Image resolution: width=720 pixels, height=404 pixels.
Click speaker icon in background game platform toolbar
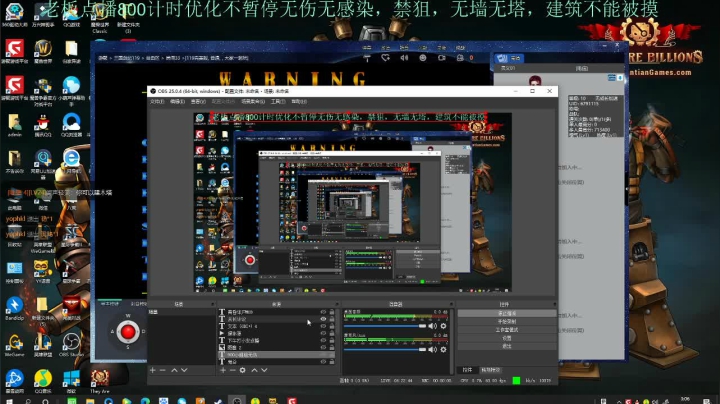404,58
